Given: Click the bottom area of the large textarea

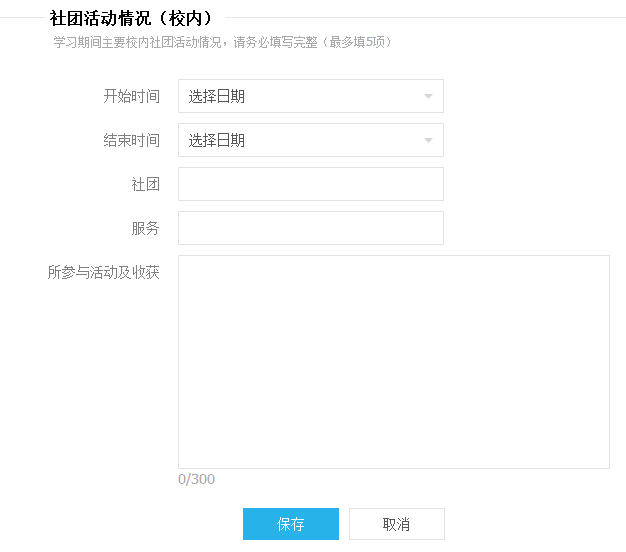Looking at the screenshot, I should click(394, 451).
